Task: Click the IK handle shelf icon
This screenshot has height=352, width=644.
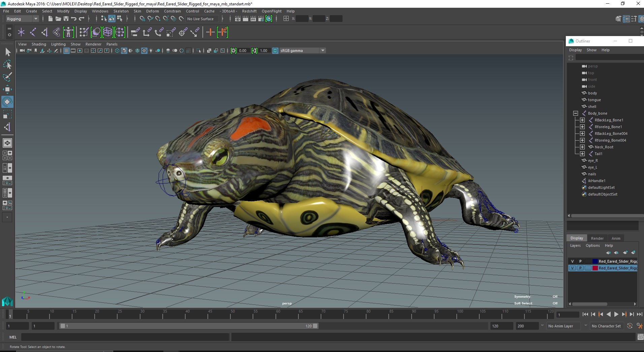Action: pyautogui.click(x=44, y=32)
